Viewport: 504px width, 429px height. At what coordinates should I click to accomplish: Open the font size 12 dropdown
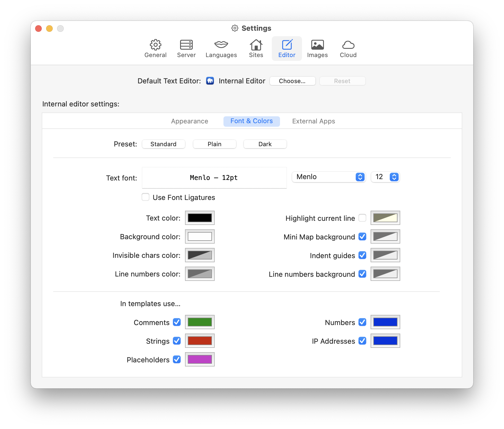coord(385,177)
